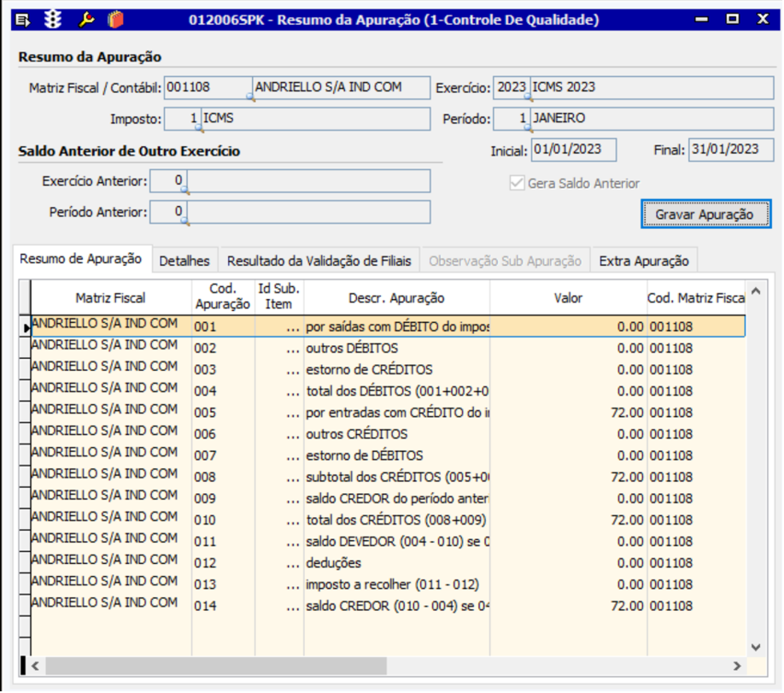
Task: Open Resultado da Validação de Filiais tab
Action: pyautogui.click(x=319, y=261)
